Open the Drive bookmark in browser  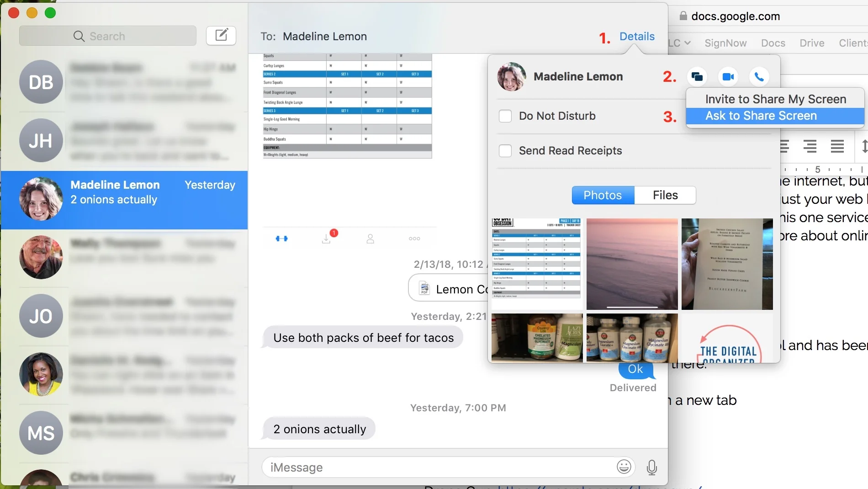point(812,43)
